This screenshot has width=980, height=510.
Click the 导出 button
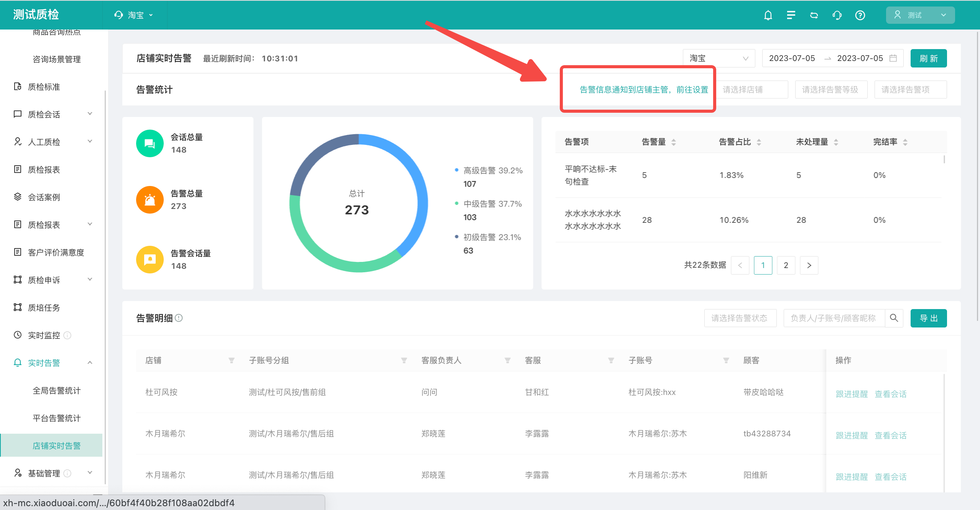pyautogui.click(x=929, y=318)
